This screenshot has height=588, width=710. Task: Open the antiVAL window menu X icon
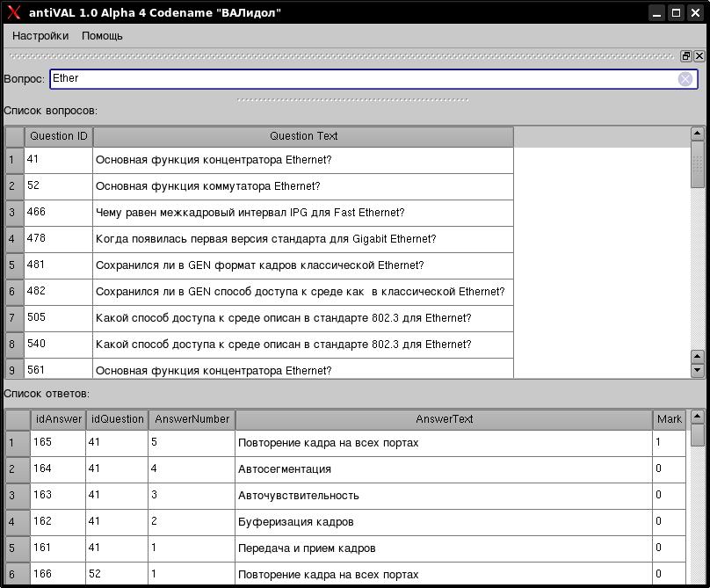[14, 12]
